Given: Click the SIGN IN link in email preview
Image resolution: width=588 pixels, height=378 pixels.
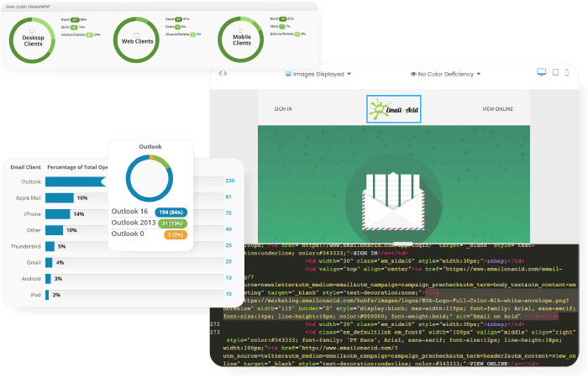Looking at the screenshot, I should (x=283, y=108).
